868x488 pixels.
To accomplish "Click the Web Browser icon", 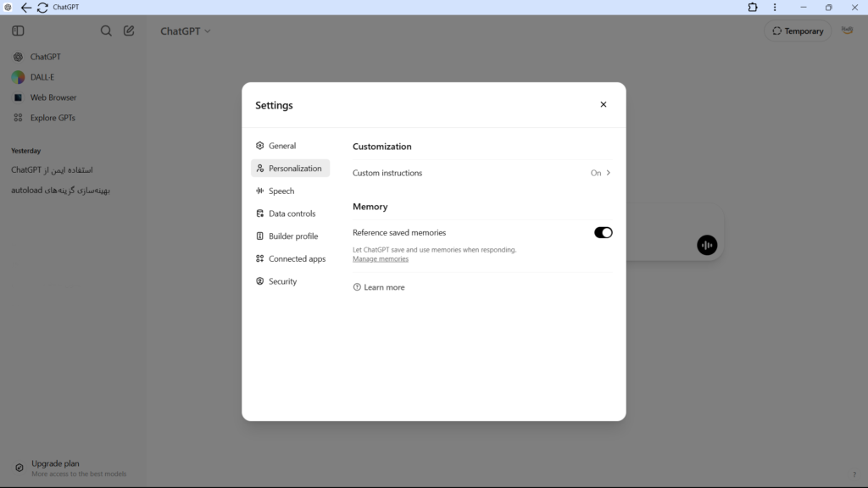I will 19,97.
